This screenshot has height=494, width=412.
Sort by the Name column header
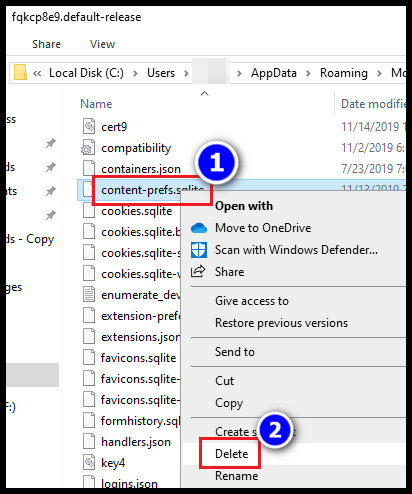pyautogui.click(x=96, y=104)
